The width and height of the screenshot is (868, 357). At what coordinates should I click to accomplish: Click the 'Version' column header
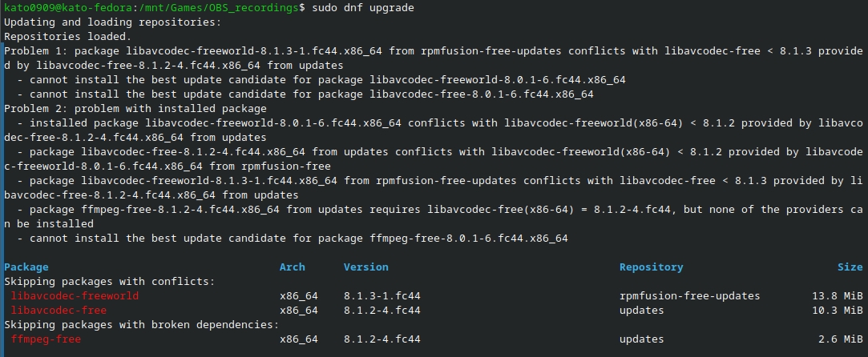(x=366, y=267)
